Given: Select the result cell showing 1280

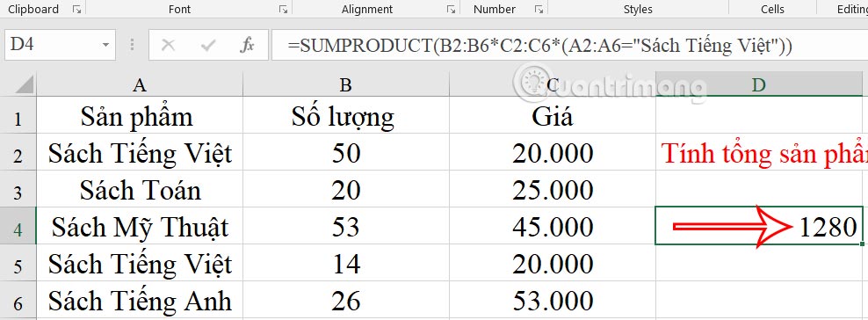Looking at the screenshot, I should pyautogui.click(x=759, y=226).
